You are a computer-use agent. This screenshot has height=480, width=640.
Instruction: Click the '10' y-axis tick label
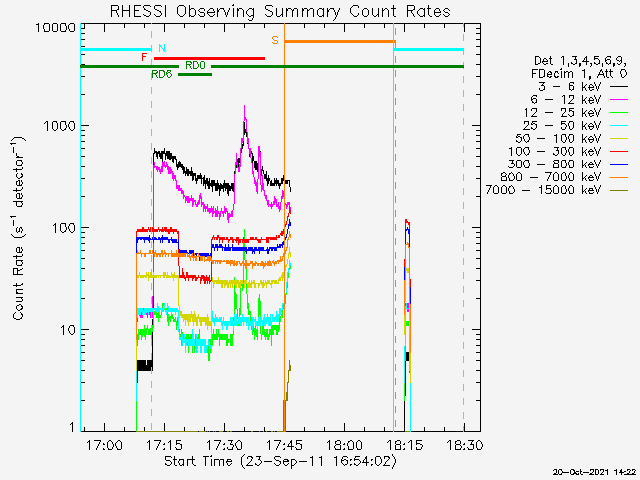[x=68, y=330]
